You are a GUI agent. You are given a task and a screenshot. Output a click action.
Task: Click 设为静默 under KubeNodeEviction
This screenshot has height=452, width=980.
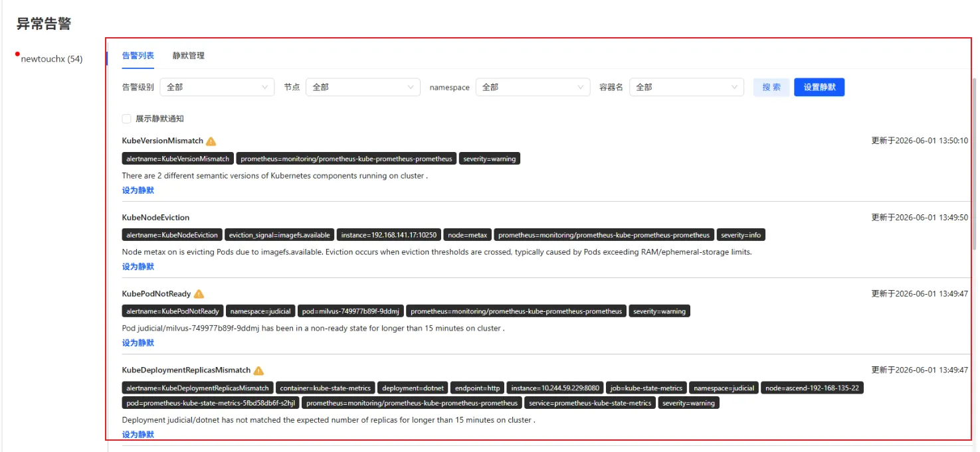pos(138,267)
